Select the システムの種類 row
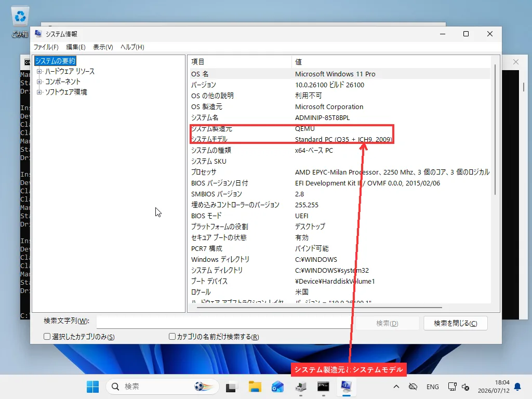 click(339, 150)
